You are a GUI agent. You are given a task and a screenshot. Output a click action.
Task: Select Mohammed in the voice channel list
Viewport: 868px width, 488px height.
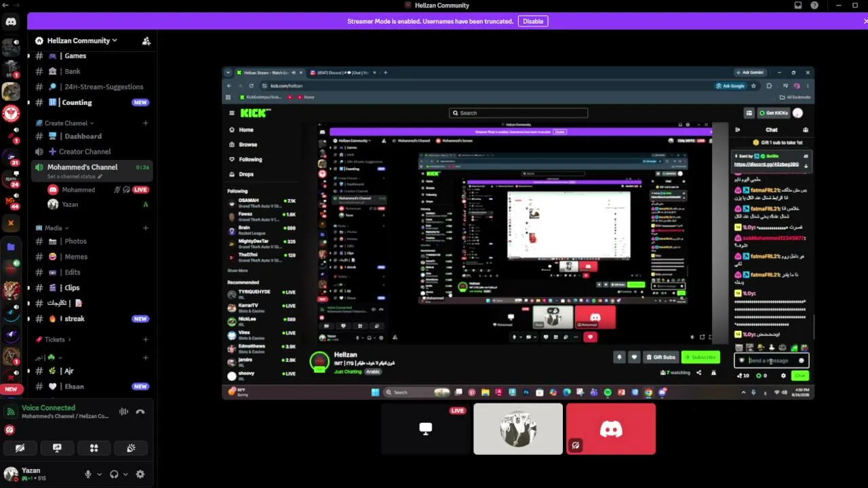click(98, 190)
